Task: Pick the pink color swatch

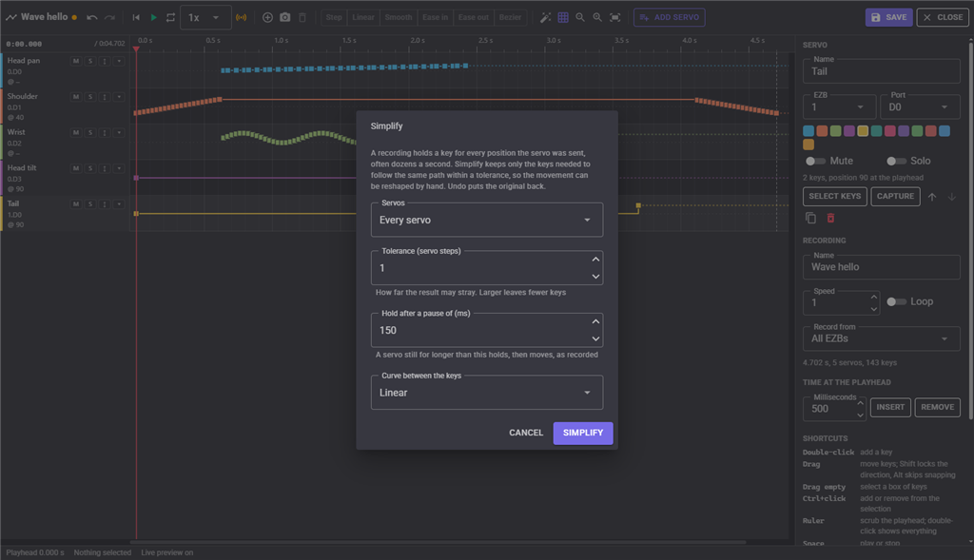Action: point(889,131)
